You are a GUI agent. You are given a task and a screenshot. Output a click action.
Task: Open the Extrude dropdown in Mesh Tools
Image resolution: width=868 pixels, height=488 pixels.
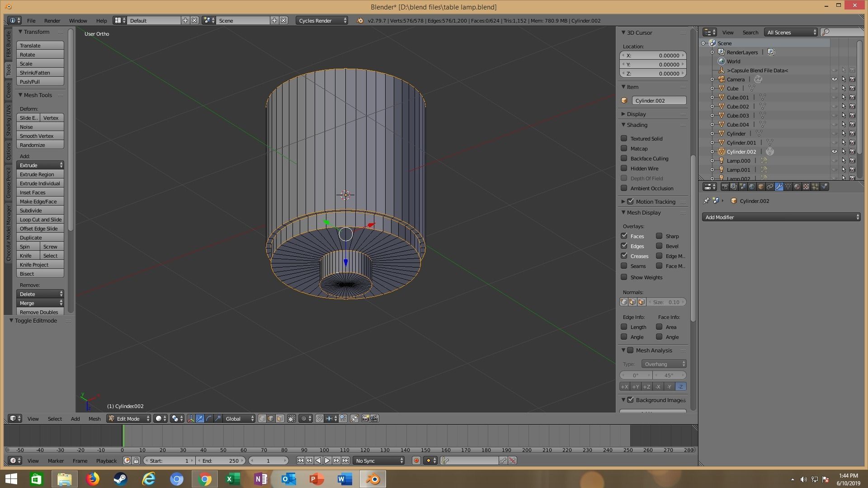pyautogui.click(x=40, y=165)
